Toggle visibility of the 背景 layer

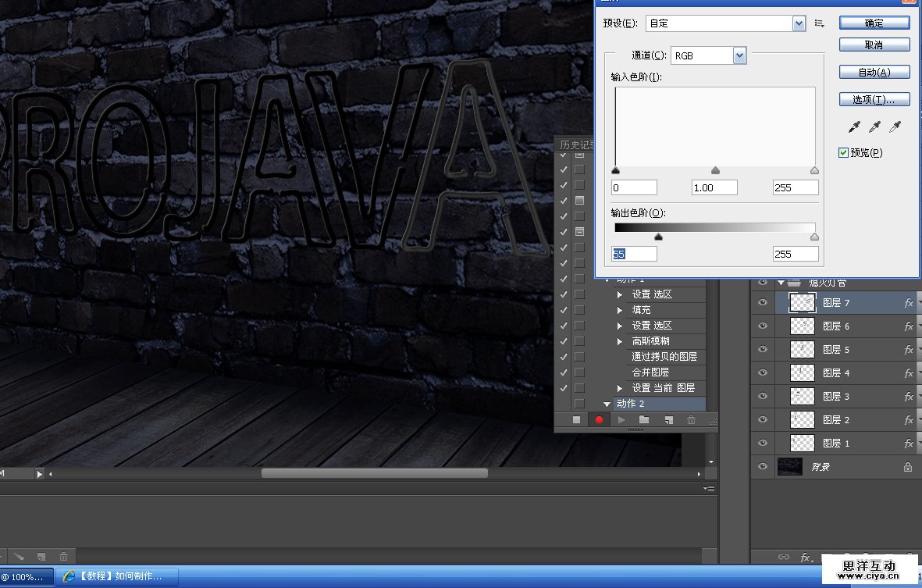[x=763, y=467]
